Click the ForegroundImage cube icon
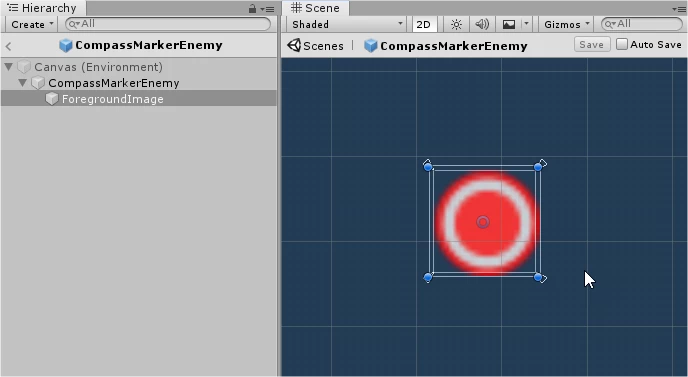Screen dimensions: 688x377 [x=52, y=99]
